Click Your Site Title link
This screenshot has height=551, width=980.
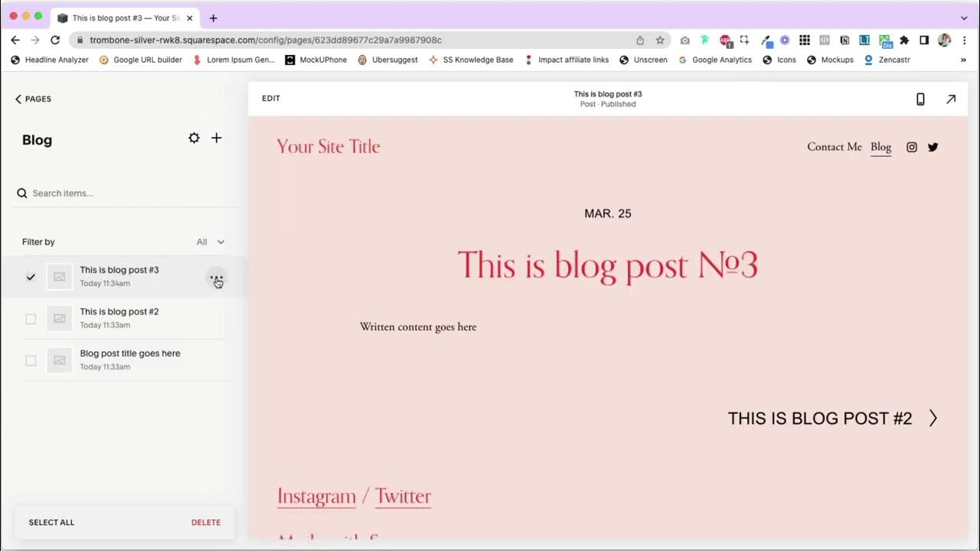coord(328,146)
